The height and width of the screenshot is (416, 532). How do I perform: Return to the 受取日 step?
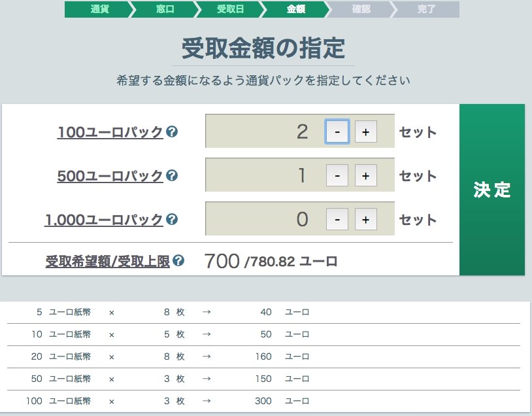point(228,10)
